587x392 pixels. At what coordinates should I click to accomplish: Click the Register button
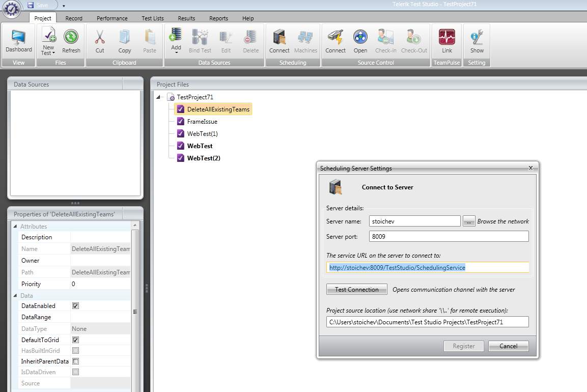pos(464,346)
